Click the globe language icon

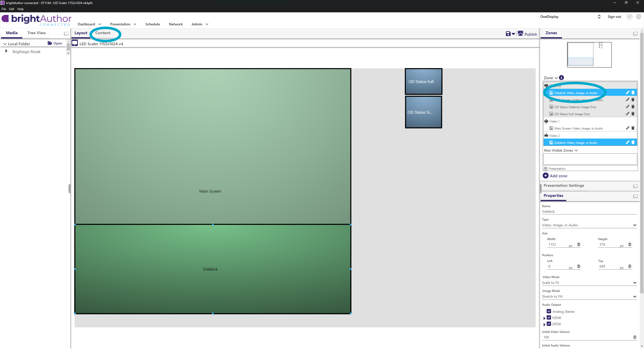[638, 17]
